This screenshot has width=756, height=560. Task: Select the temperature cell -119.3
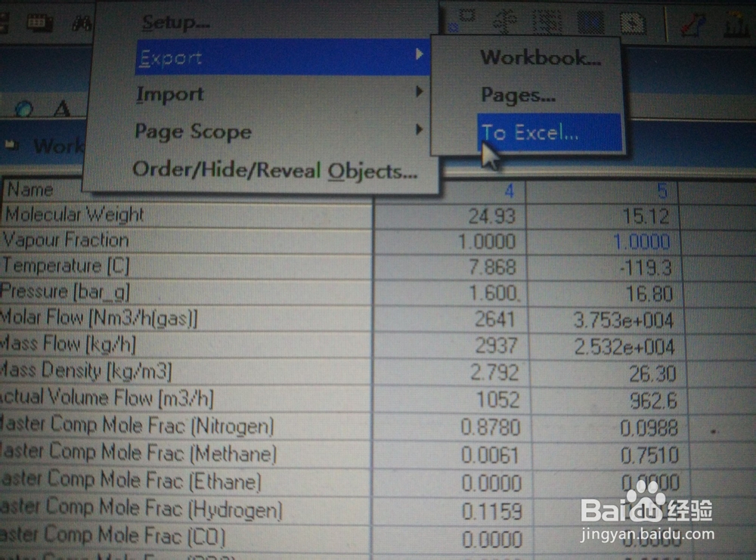click(x=646, y=268)
